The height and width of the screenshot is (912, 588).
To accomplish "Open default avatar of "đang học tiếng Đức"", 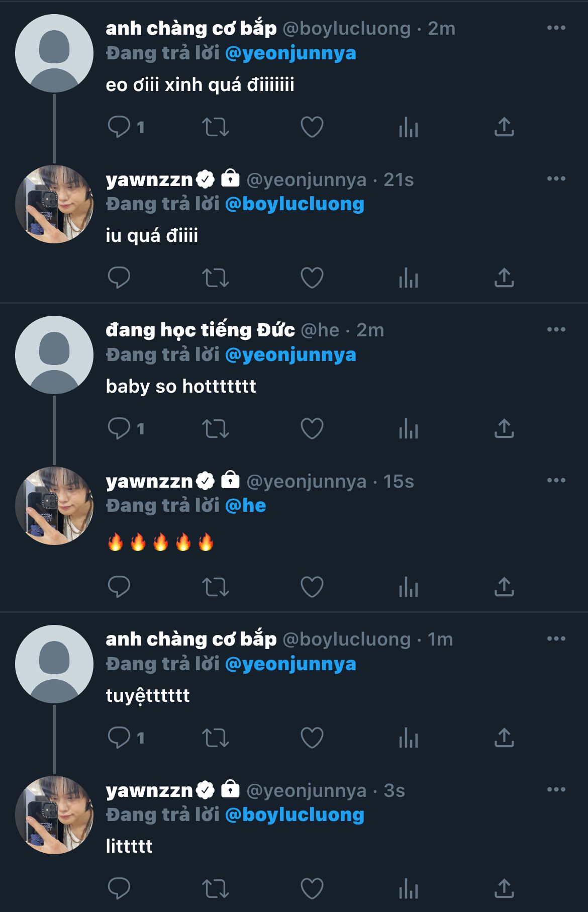I will click(54, 355).
